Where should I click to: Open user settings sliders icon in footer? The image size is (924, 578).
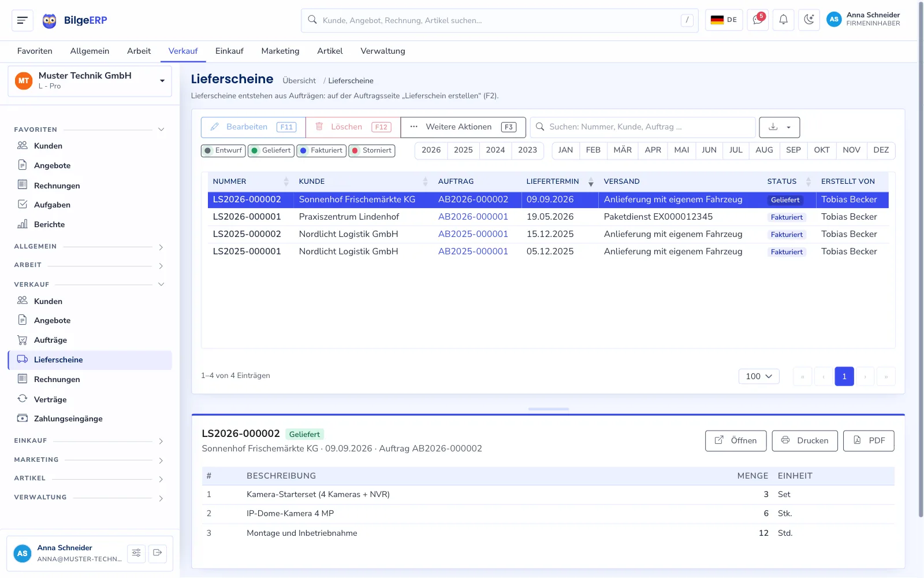point(136,553)
